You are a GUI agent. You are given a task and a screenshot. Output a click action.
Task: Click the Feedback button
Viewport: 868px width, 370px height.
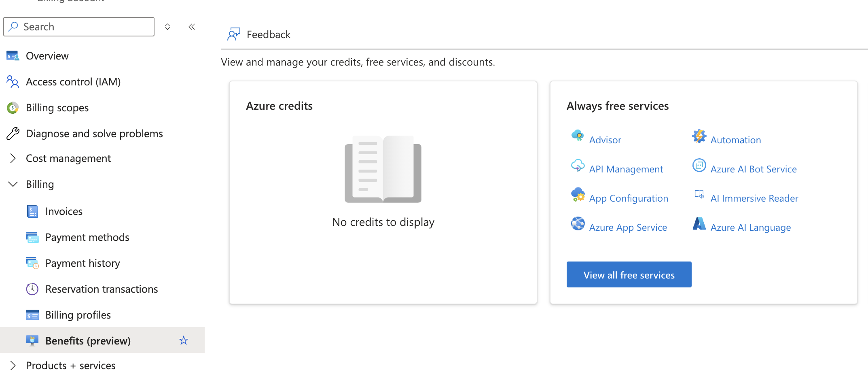point(259,34)
